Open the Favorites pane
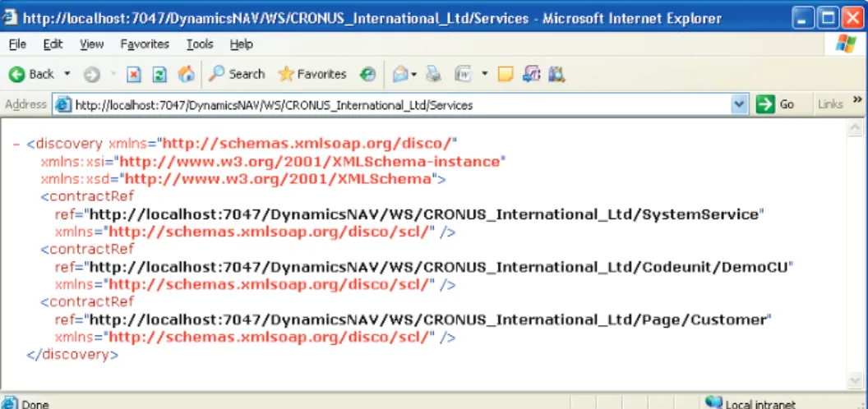868x409 pixels. coord(312,74)
